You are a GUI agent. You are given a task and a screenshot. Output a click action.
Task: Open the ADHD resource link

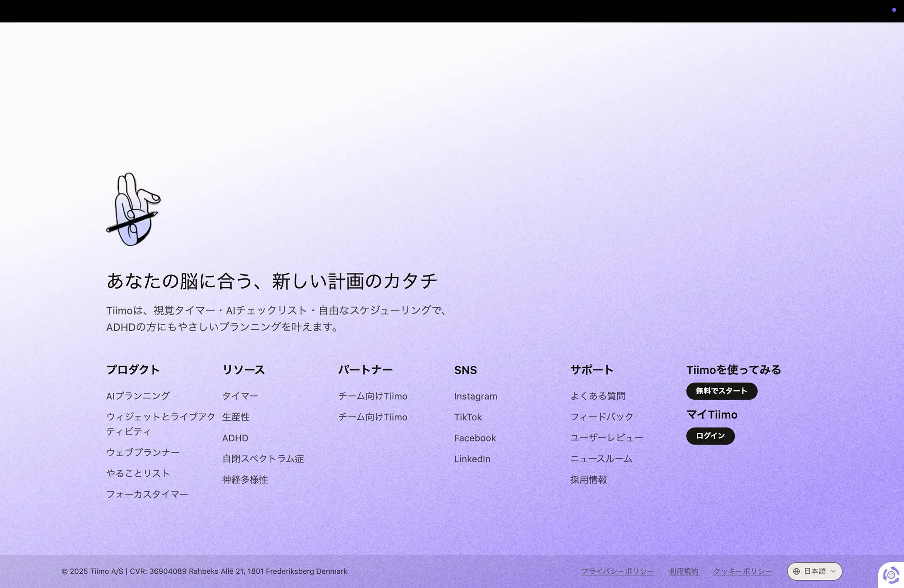235,438
